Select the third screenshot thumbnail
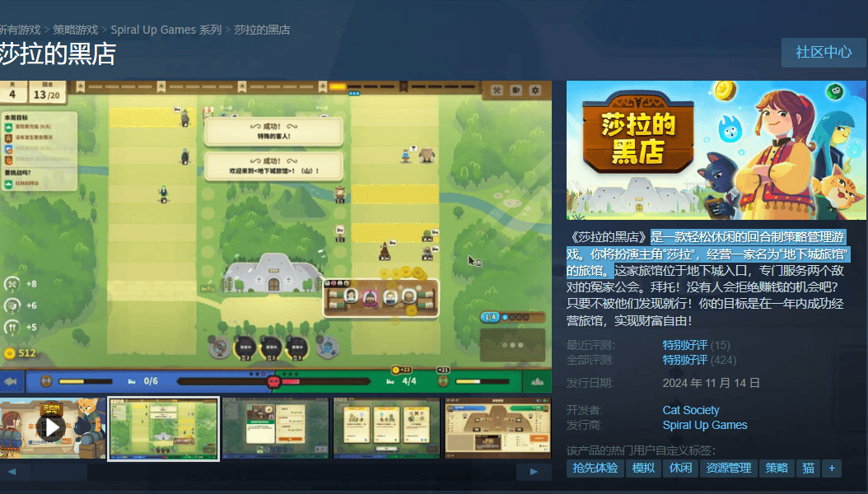868x494 pixels. (275, 428)
